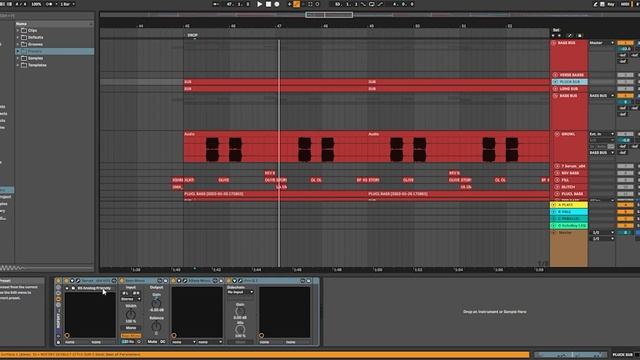
Task: Click the save preset icon on the Pro-Q device
Action: click(309, 281)
